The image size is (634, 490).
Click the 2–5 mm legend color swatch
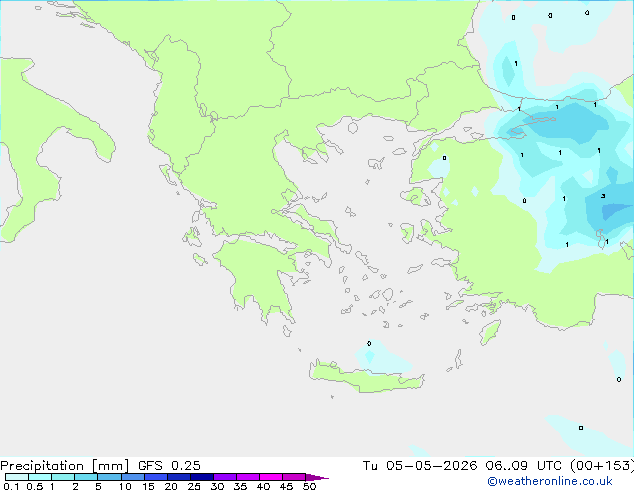pyautogui.click(x=86, y=477)
